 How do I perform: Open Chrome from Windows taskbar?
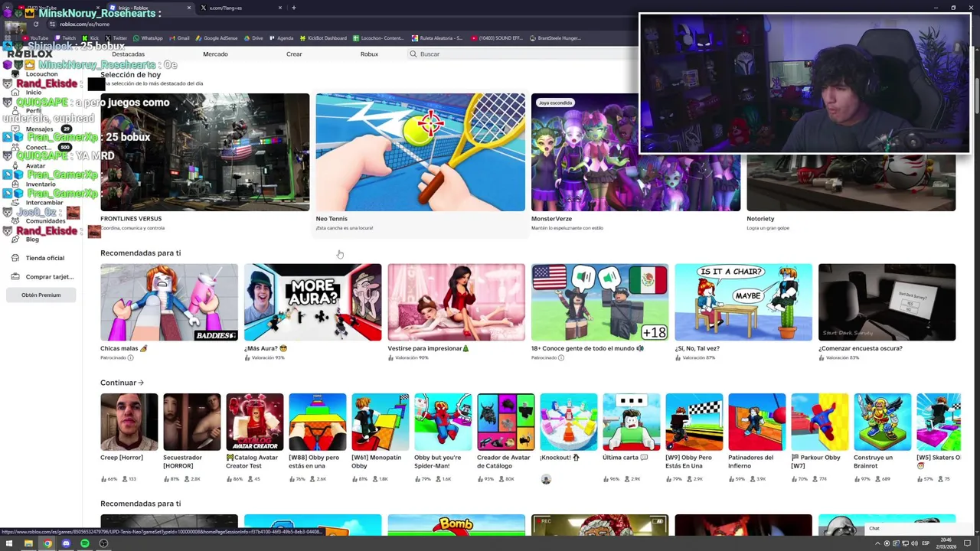point(47,543)
